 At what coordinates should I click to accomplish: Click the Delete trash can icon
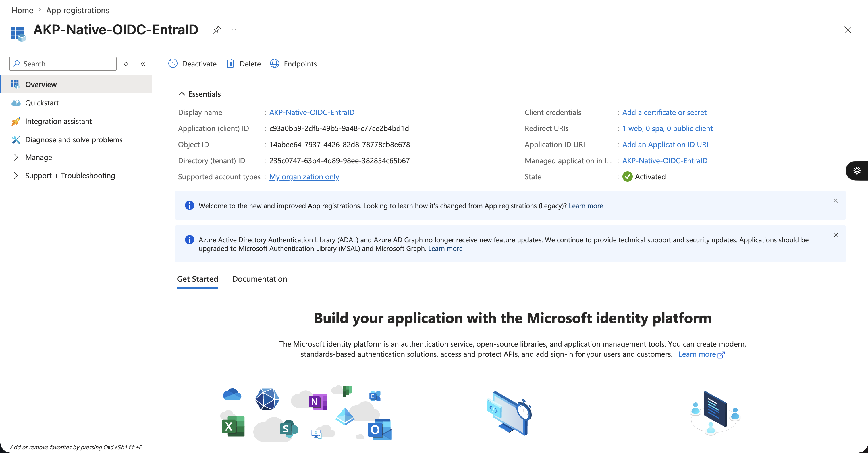tap(230, 64)
